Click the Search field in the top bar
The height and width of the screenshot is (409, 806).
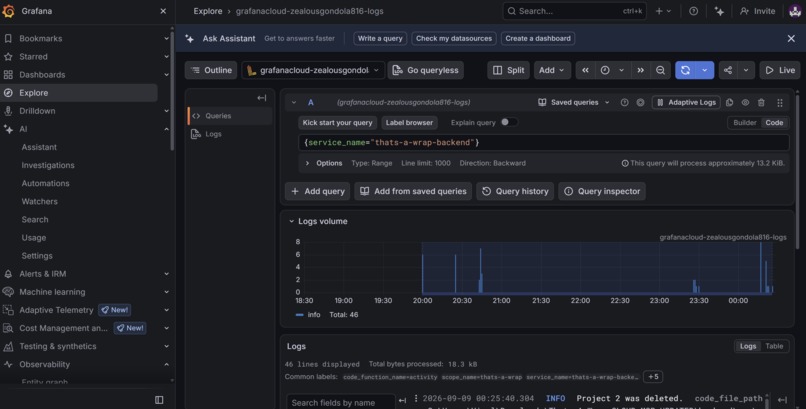(574, 11)
